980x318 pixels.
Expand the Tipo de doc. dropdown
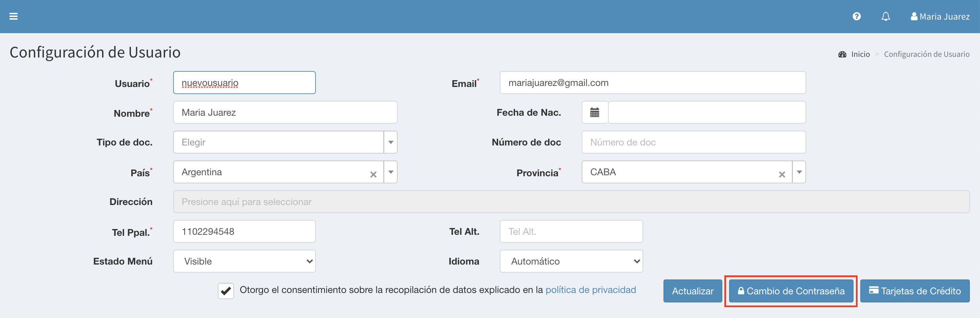pyautogui.click(x=390, y=142)
